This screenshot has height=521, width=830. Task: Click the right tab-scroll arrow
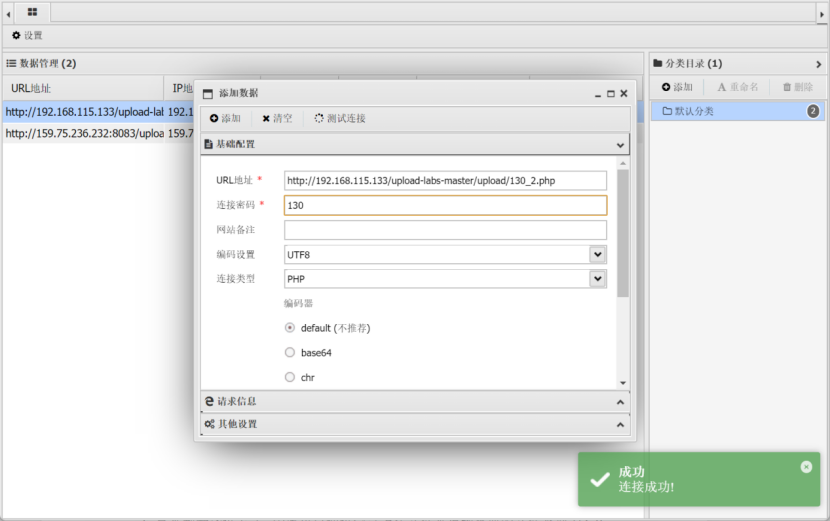822,14
